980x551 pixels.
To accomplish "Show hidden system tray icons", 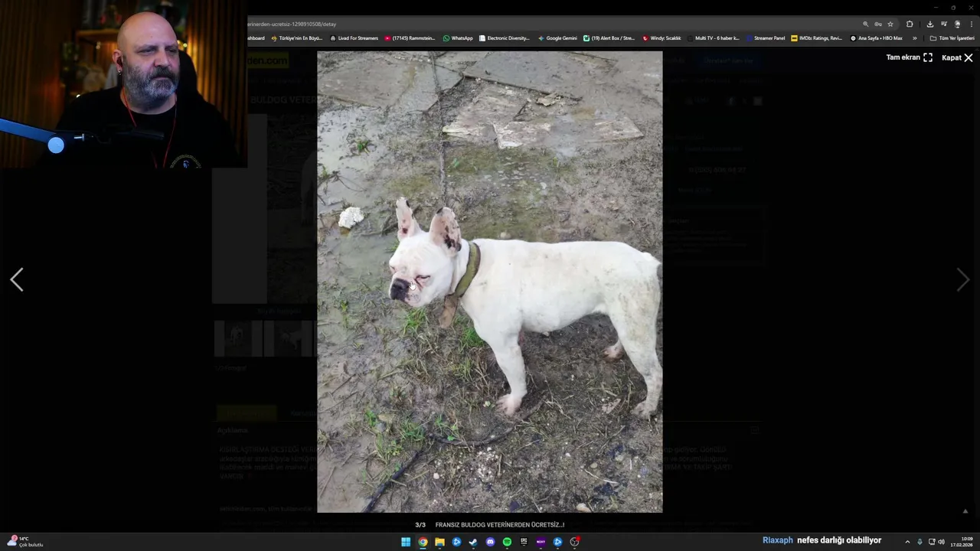I will 907,542.
